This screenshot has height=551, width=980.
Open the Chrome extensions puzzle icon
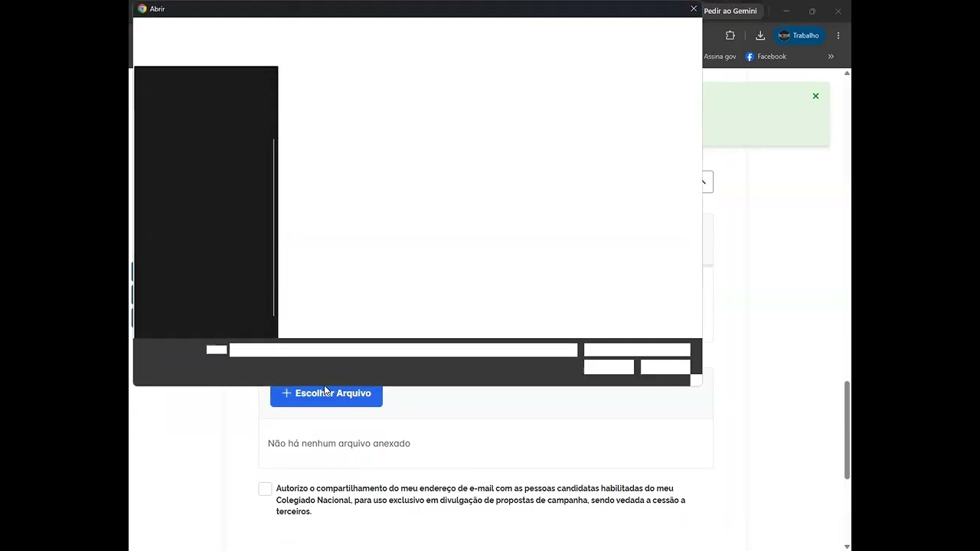tap(730, 35)
